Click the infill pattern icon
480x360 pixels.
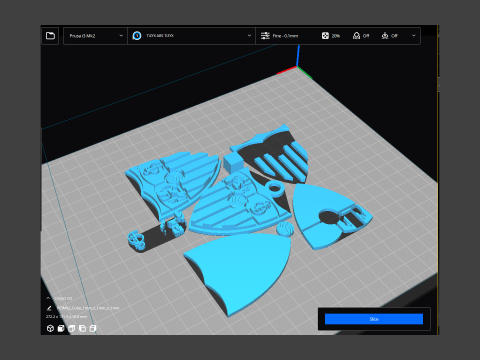click(325, 36)
